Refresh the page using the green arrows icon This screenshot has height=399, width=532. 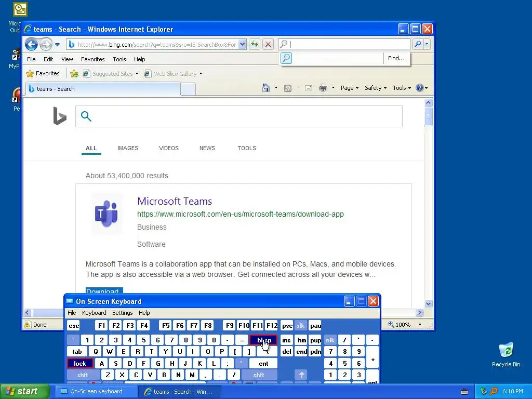coord(255,44)
